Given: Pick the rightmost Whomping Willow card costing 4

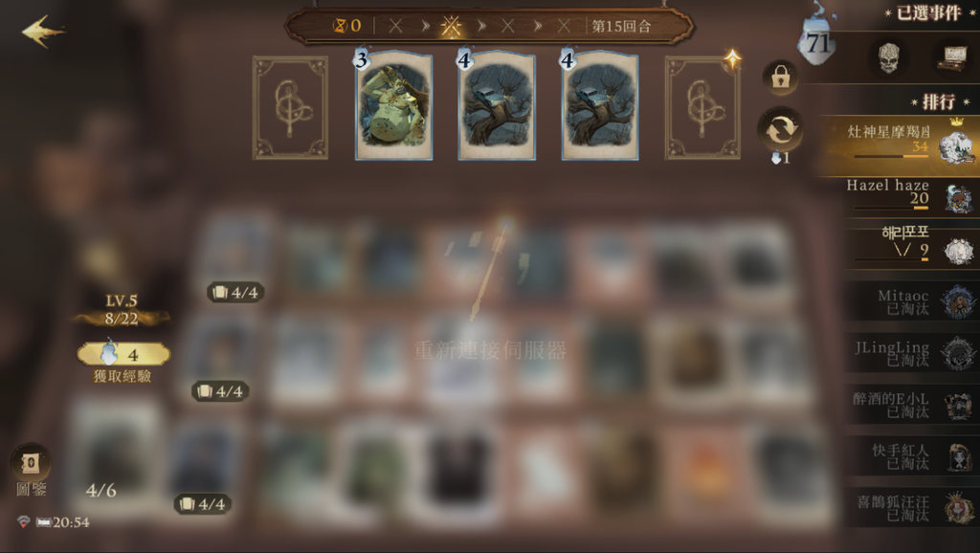Looking at the screenshot, I should click(599, 106).
